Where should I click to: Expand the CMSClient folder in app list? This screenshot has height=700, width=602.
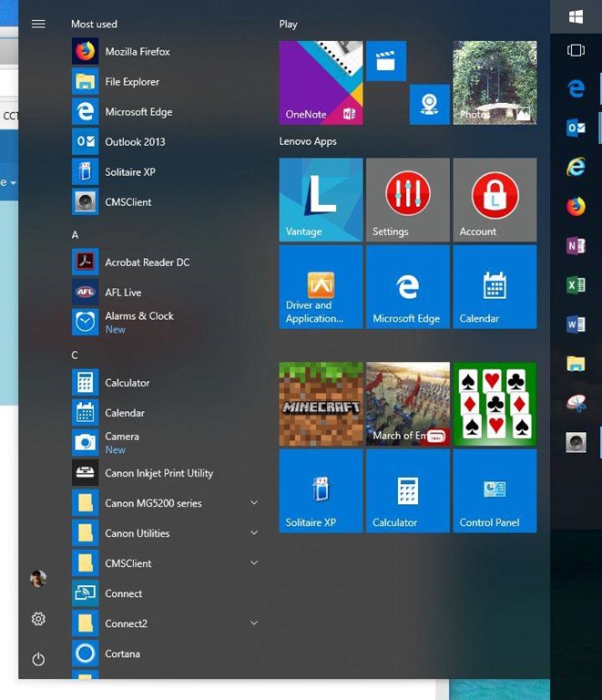pos(254,563)
